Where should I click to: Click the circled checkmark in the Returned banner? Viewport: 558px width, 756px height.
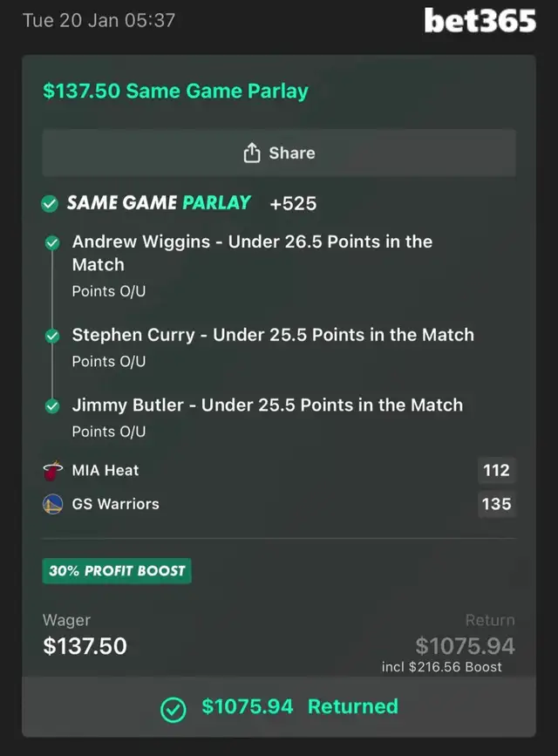click(172, 706)
